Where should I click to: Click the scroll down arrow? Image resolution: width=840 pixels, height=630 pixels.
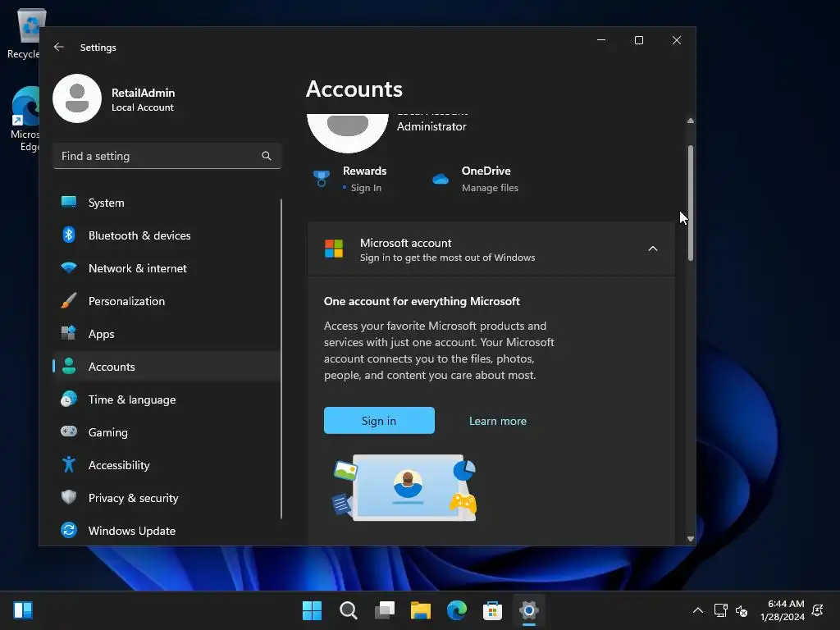(x=691, y=539)
